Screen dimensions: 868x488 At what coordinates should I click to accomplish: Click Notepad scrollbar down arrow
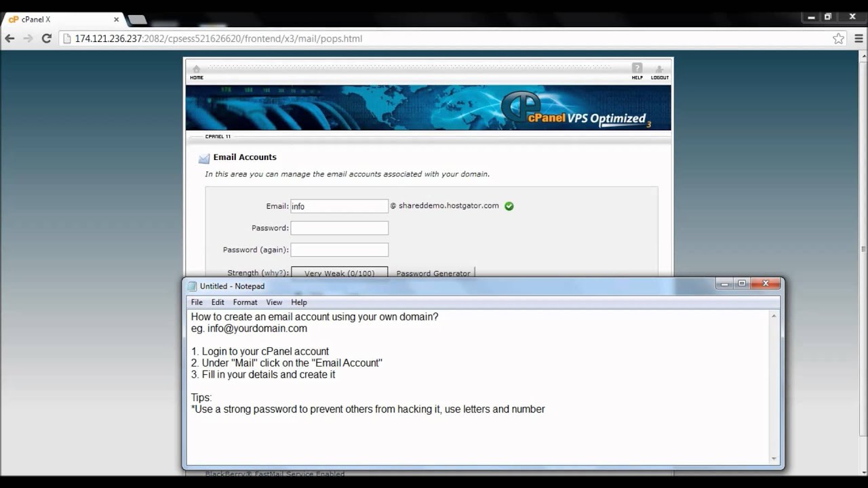tap(774, 459)
